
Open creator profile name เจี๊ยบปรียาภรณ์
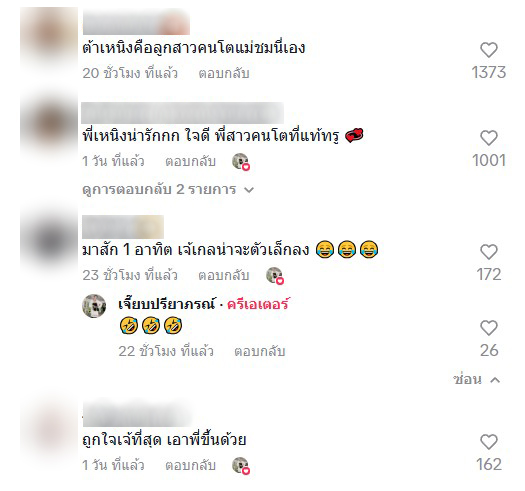tap(166, 304)
